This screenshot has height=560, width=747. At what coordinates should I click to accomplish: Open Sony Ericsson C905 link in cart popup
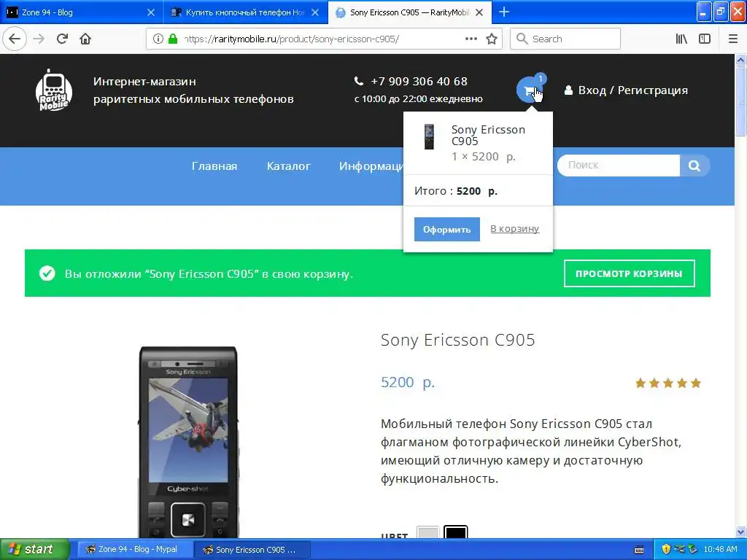pyautogui.click(x=488, y=135)
